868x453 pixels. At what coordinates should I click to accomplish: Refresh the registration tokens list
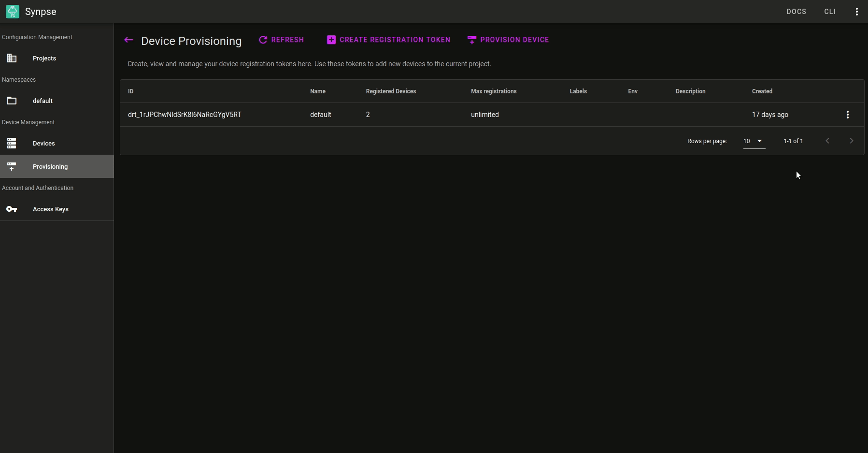coord(282,40)
